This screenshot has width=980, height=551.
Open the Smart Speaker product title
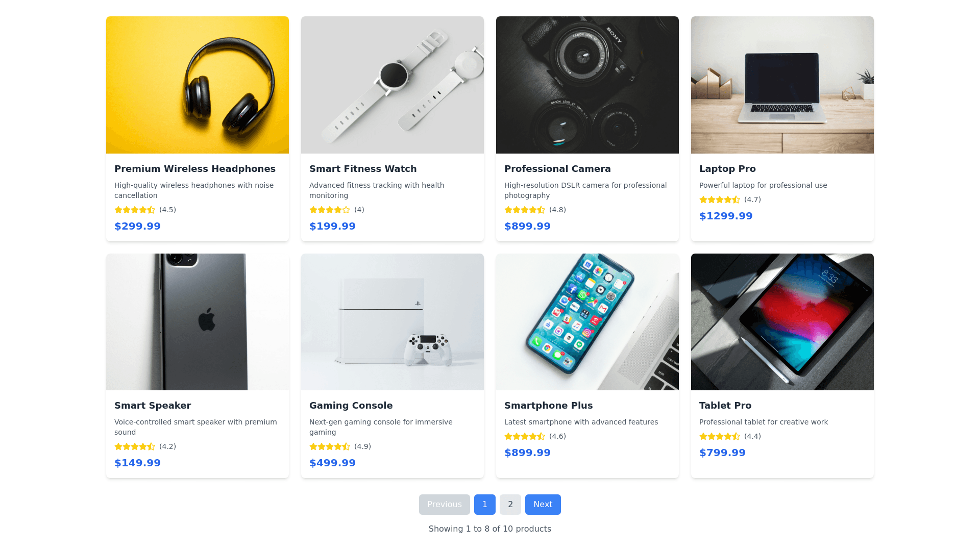(x=153, y=406)
